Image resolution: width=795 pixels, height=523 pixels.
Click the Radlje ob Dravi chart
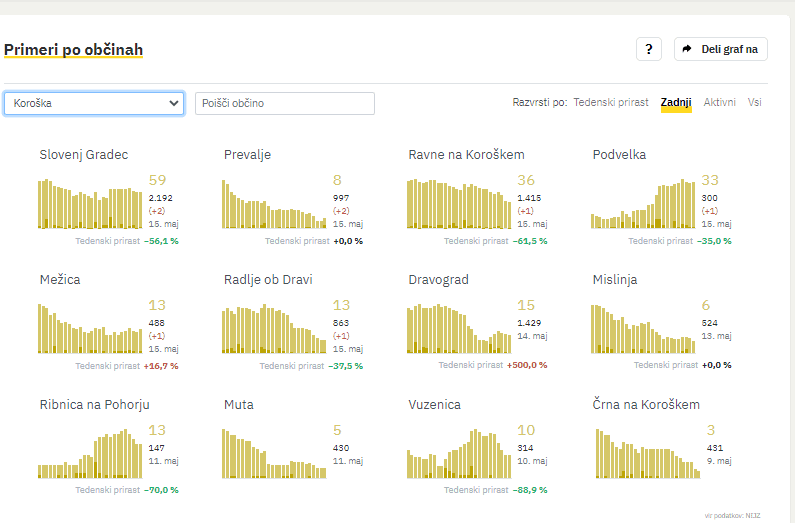coord(274,329)
